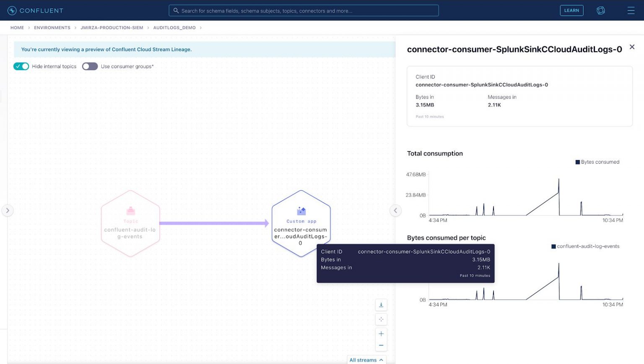Viewport: 644px width, 364px height.
Task: Collapse the right details panel via its chevron
Action: 395,210
